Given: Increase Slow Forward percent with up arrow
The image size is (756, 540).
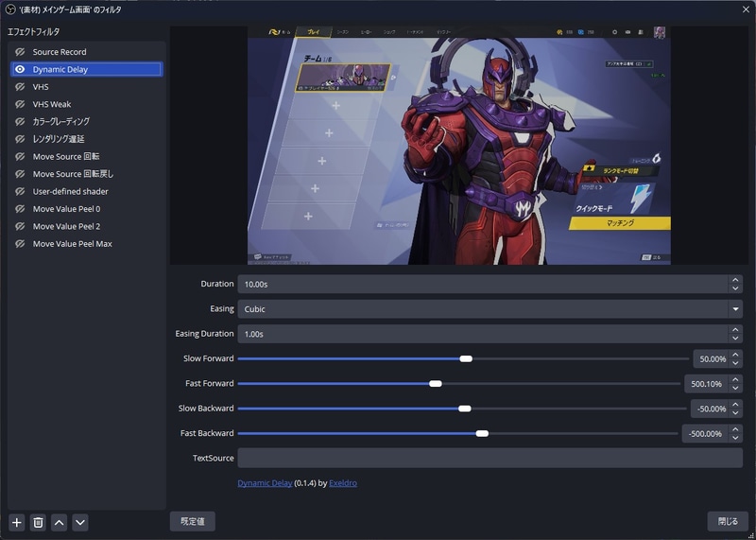Looking at the screenshot, I should tap(735, 355).
